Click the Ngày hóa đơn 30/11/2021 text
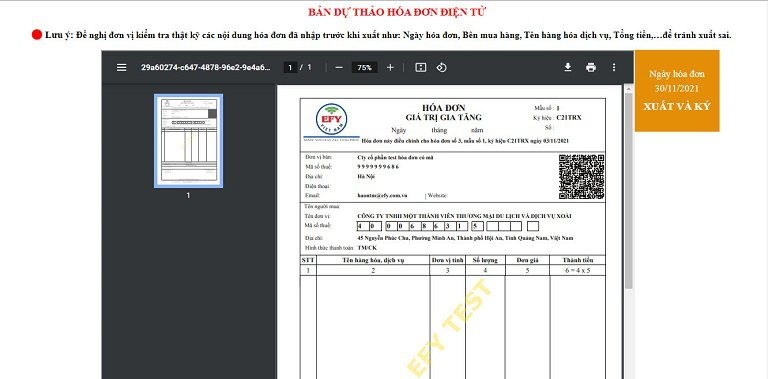This screenshot has height=379, width=768. pyautogui.click(x=677, y=81)
